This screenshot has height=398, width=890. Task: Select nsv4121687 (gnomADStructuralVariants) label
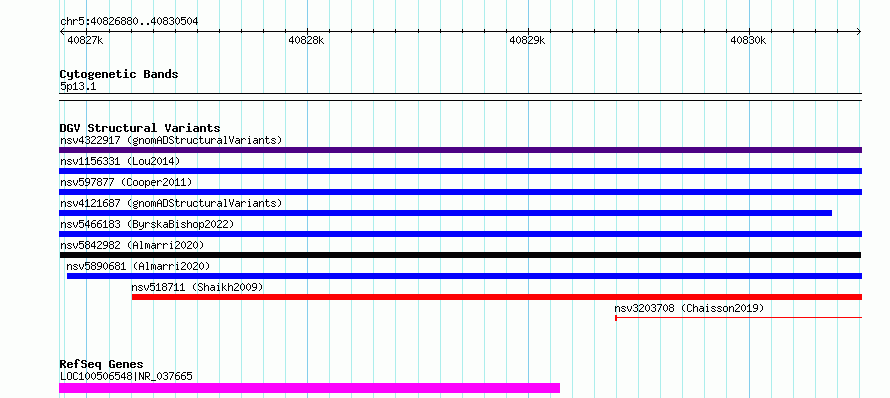[x=171, y=203]
